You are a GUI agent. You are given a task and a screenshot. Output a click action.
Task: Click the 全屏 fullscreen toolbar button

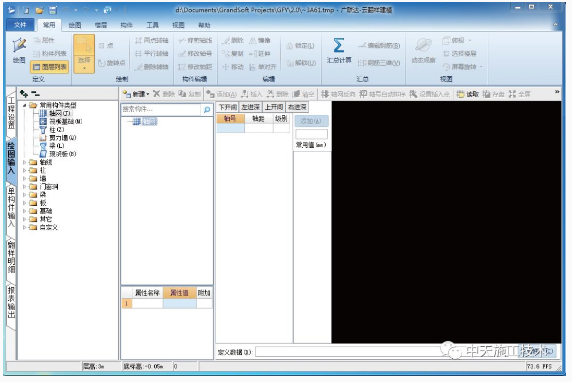point(519,94)
